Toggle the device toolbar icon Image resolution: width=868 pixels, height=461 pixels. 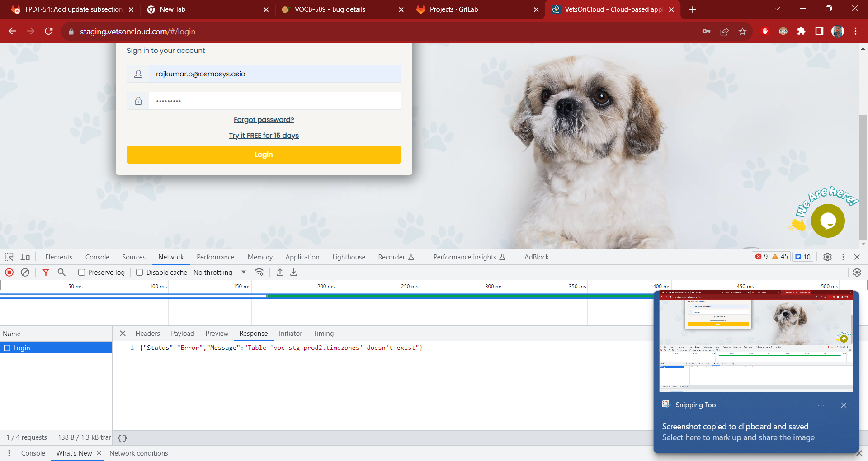pos(25,257)
